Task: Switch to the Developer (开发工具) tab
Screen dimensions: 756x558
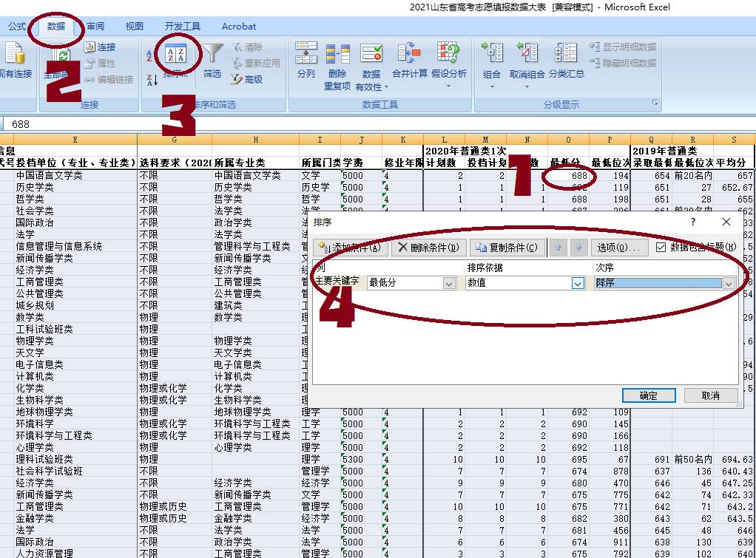Action: click(182, 27)
